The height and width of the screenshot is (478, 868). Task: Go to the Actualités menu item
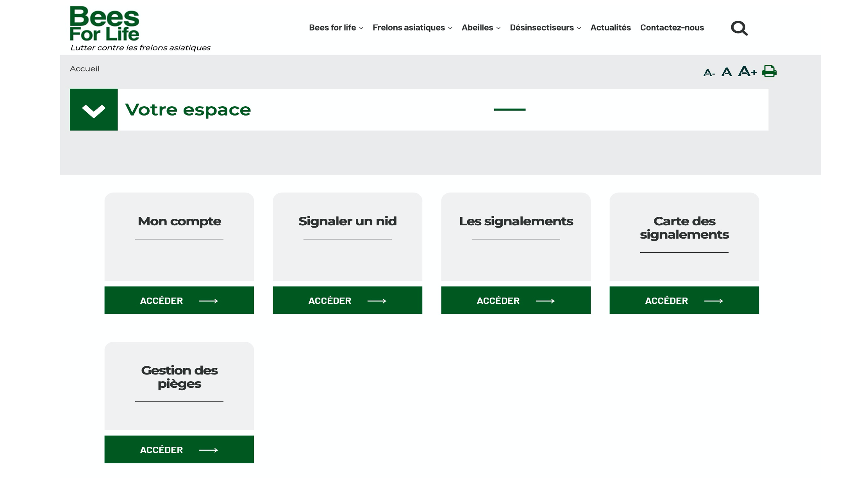point(611,28)
